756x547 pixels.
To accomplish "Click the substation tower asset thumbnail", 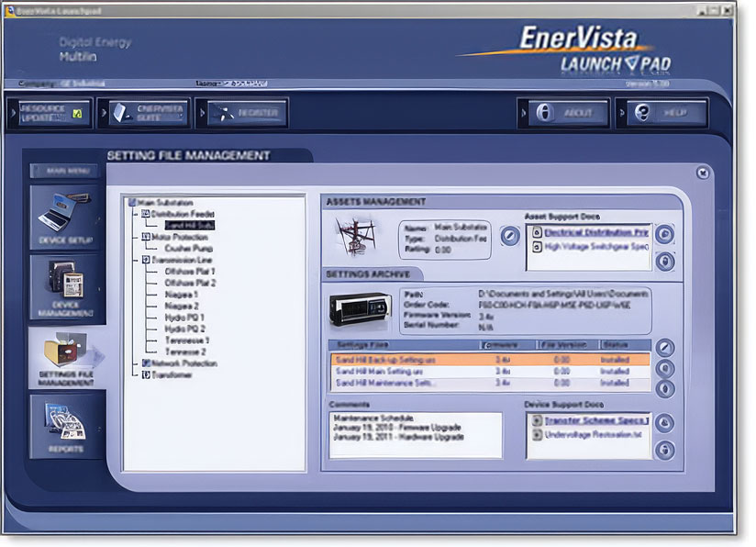I will [357, 237].
